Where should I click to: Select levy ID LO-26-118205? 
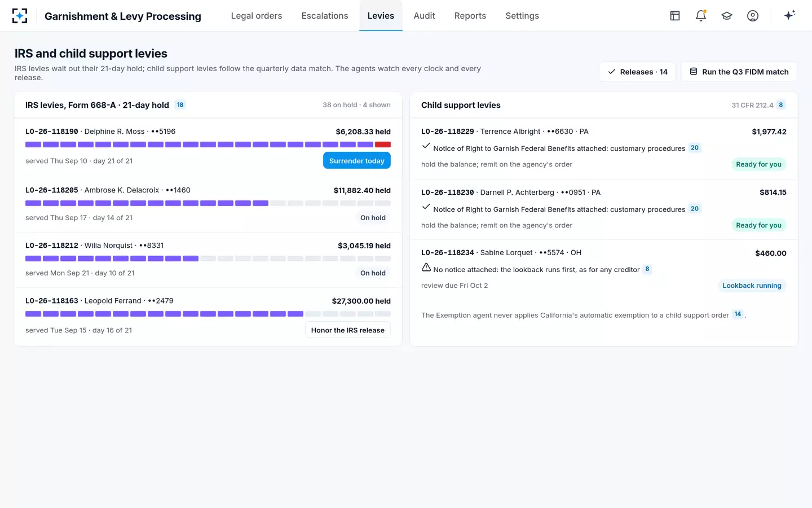coord(52,190)
